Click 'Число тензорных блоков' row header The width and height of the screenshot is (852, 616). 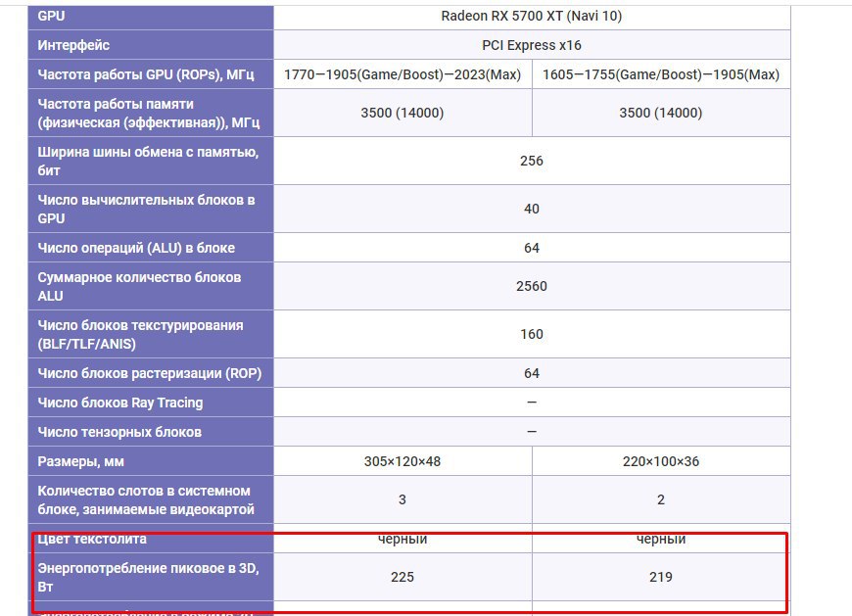pos(151,432)
